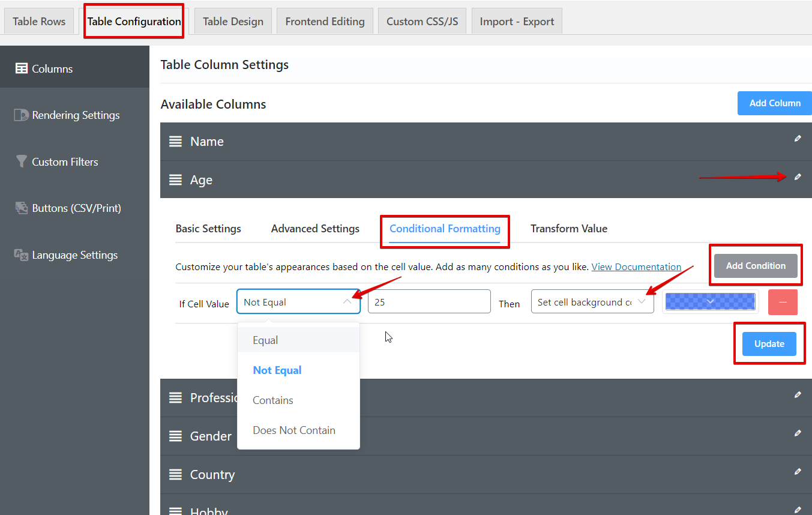Choose Equal from the operator list
Screen dimensions: 812x515
[x=299, y=340]
